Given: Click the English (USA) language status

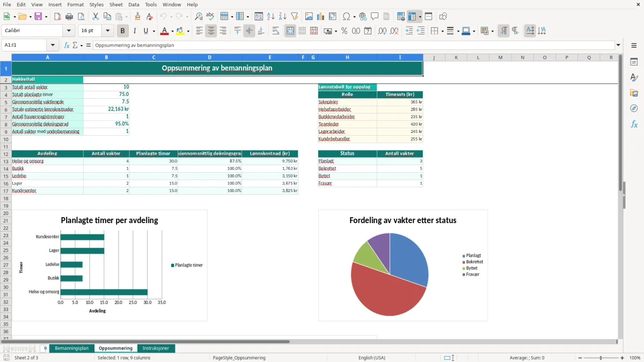Looking at the screenshot, I should tap(372, 358).
